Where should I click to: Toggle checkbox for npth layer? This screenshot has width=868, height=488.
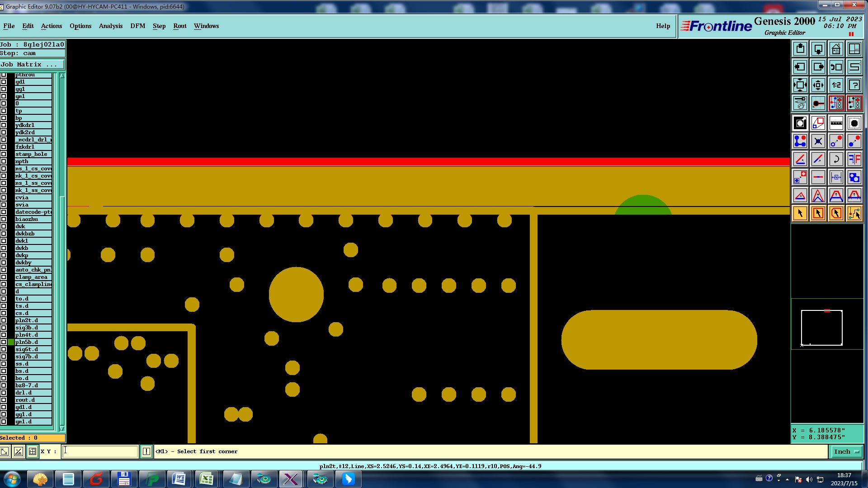point(4,161)
